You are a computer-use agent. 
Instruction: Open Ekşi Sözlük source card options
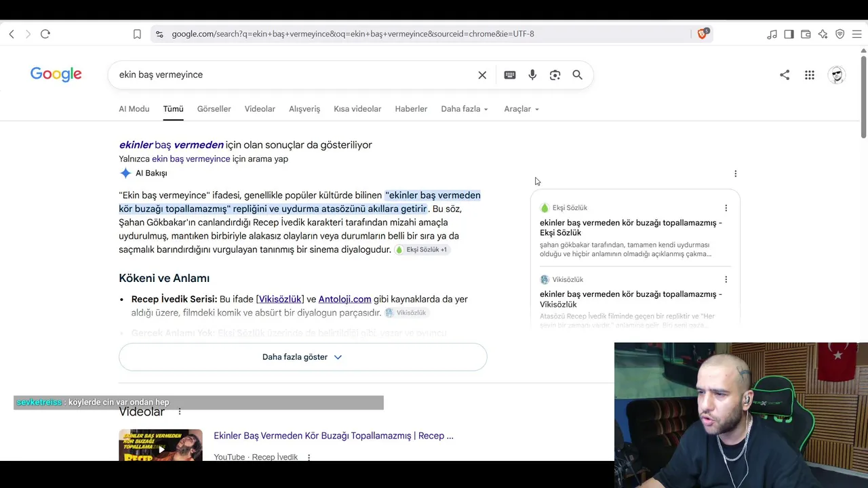[x=726, y=208]
